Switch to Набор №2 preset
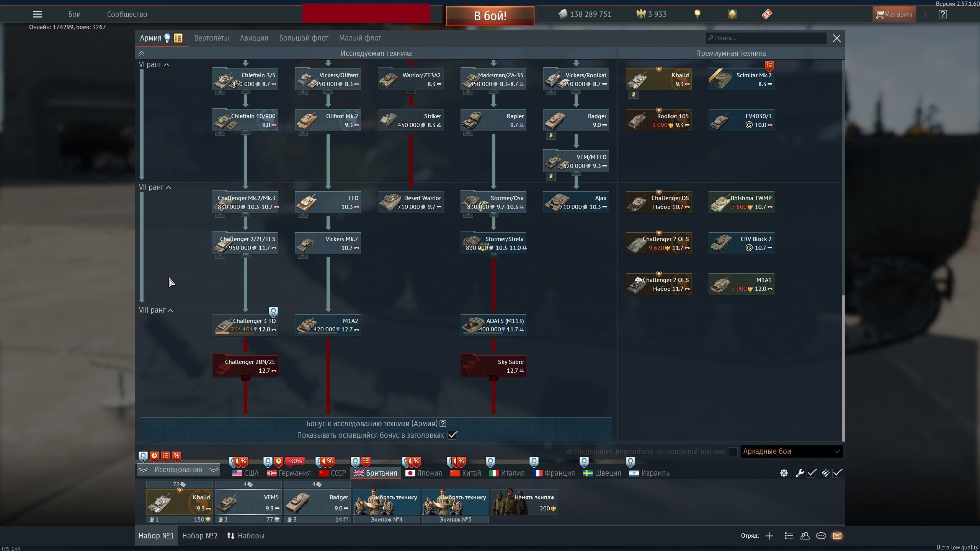The image size is (980, 551). click(x=200, y=536)
